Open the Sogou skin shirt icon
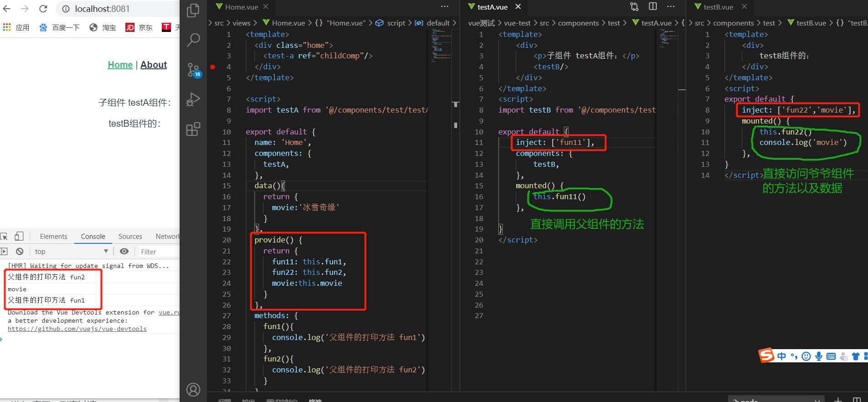 point(856,356)
